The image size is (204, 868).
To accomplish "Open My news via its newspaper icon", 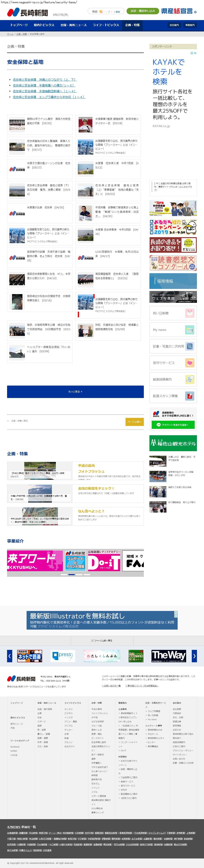I will [189, 330].
